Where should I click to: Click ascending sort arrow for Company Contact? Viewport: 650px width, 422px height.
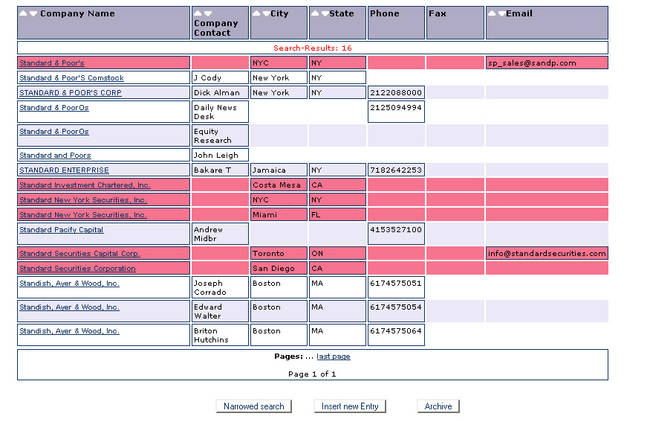point(198,14)
